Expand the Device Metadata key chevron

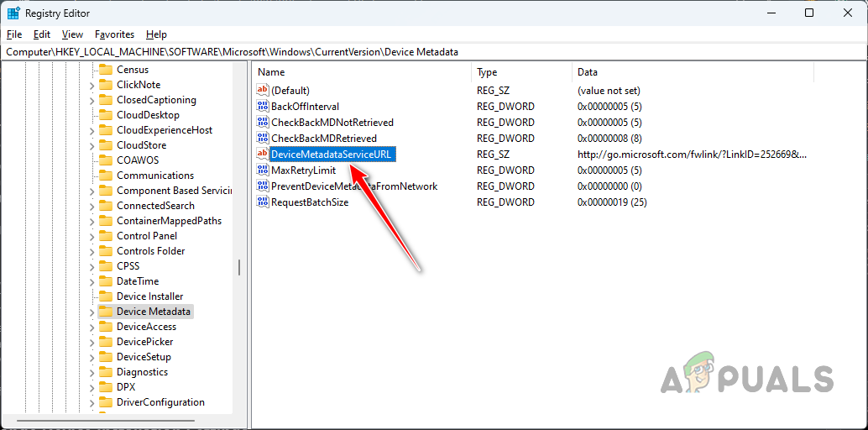click(92, 312)
